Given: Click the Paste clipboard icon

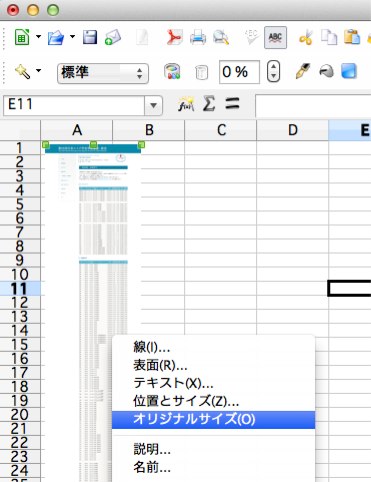Looking at the screenshot, I should [352, 37].
